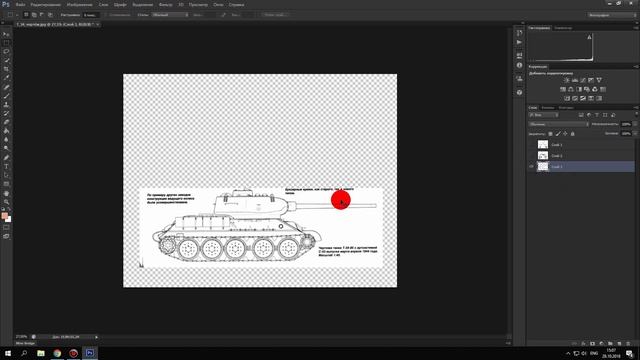Select the Rectangle shape tool

(x=6, y=184)
